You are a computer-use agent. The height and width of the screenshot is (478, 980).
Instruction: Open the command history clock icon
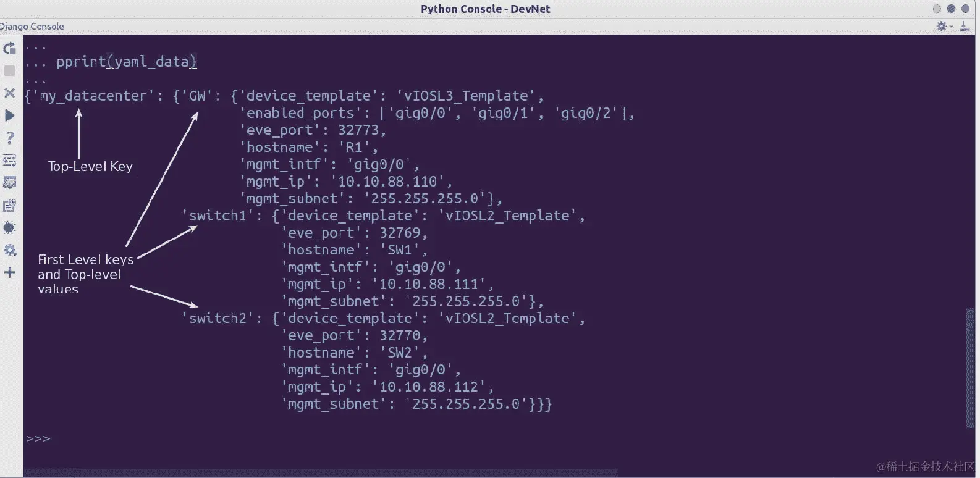tap(9, 206)
